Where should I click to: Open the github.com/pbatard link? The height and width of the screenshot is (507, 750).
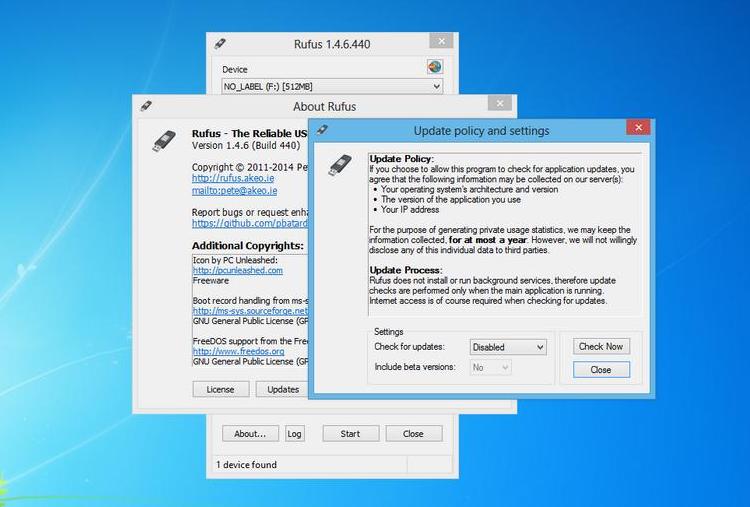[250, 223]
